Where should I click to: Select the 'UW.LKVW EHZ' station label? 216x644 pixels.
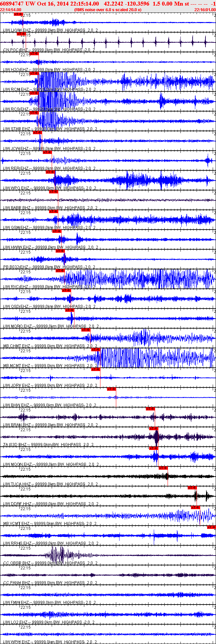click(x=17, y=30)
